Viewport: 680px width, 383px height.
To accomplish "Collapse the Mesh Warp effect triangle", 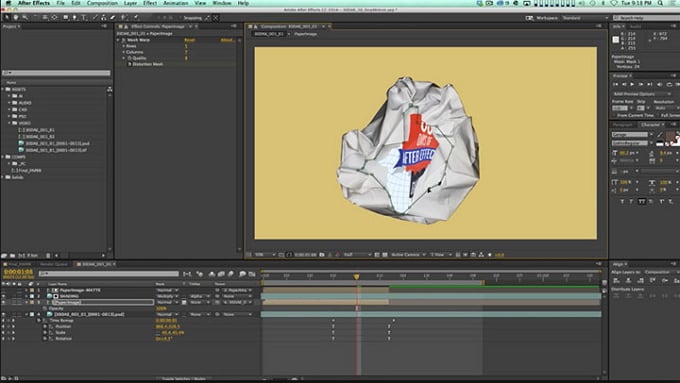I will click(118, 40).
